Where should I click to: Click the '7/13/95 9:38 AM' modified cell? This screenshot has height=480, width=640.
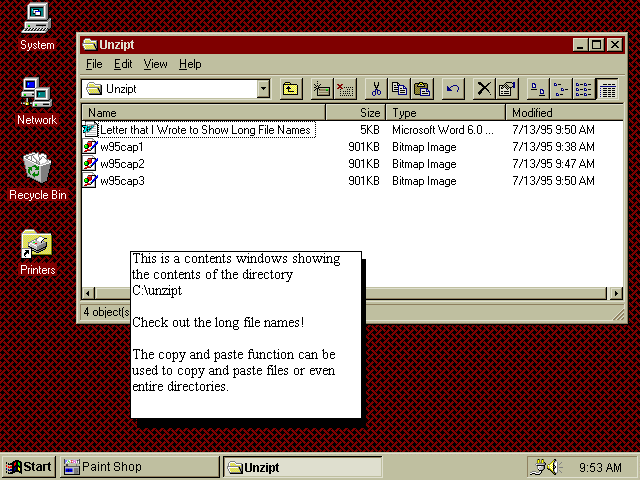tap(553, 147)
